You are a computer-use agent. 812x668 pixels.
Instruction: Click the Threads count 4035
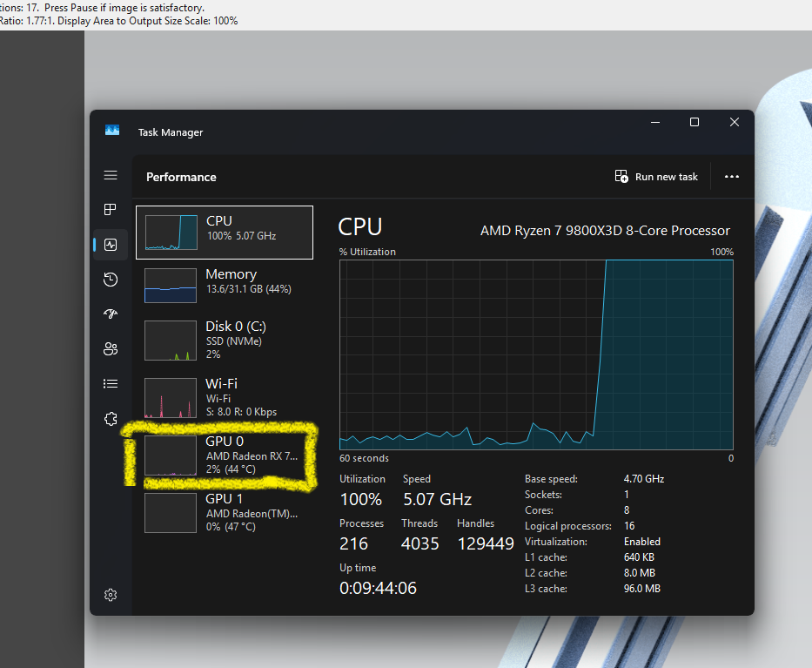click(x=420, y=543)
